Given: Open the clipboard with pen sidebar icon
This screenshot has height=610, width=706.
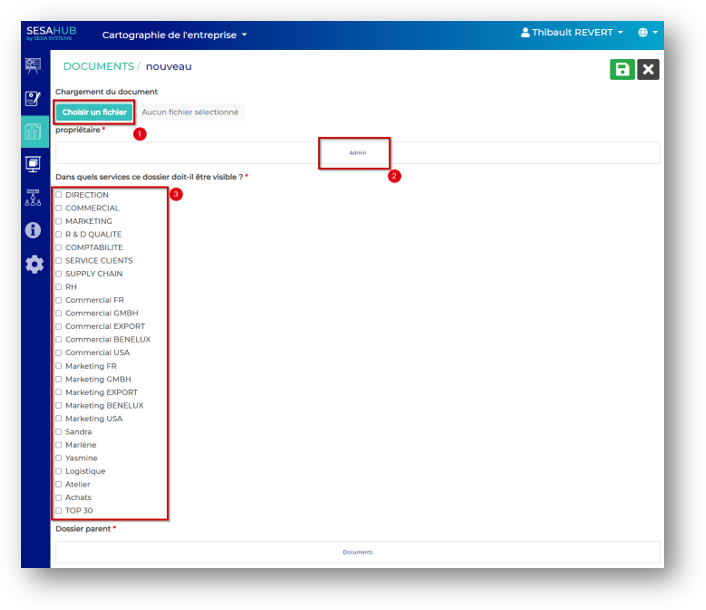Looking at the screenshot, I should coord(34,99).
